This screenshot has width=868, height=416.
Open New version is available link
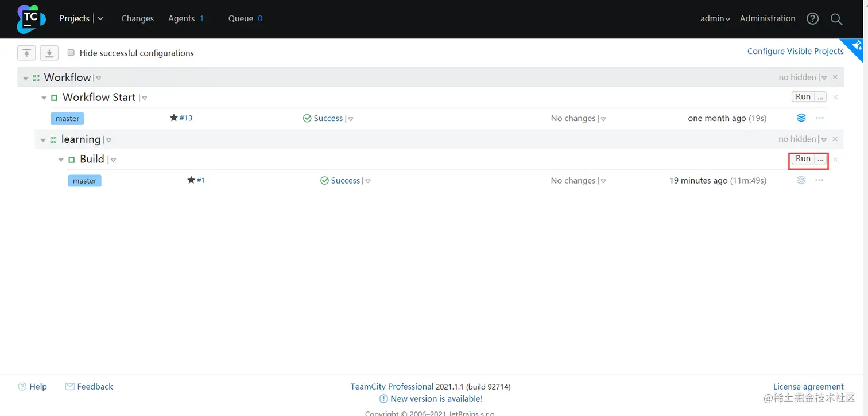pos(436,399)
